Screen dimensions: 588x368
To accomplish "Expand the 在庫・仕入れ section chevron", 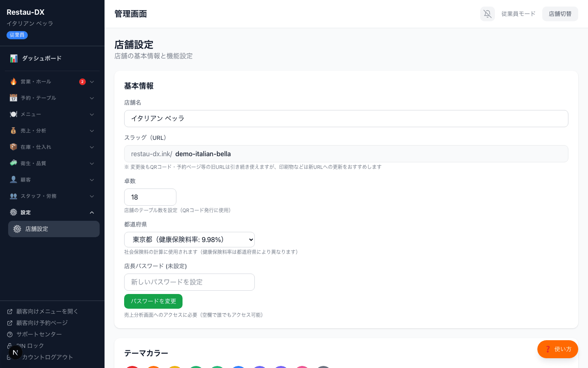I will tap(92, 147).
